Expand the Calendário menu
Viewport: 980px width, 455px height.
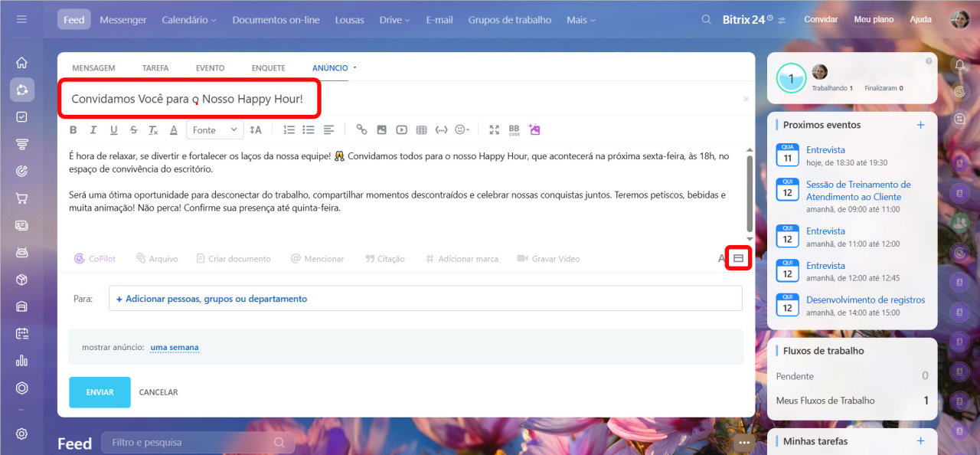tap(189, 20)
